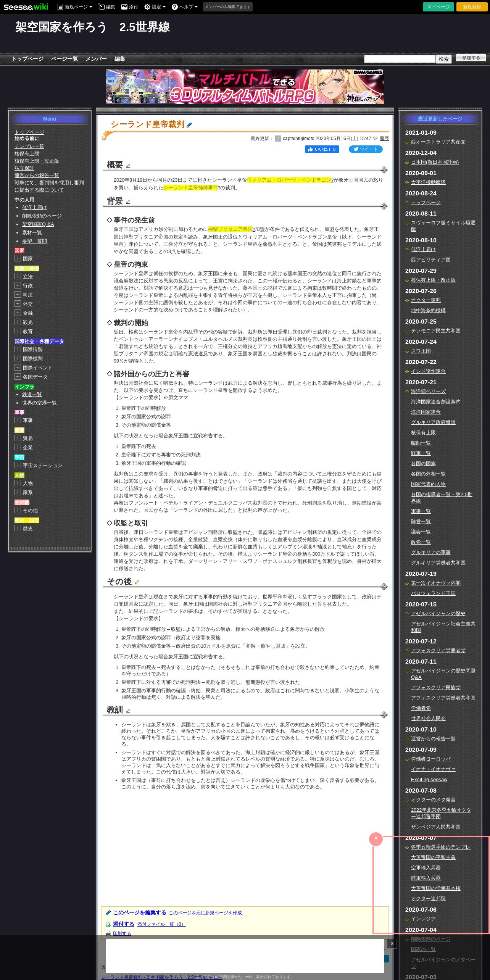Open the ページ一覧 nav tab
Screen dimensions: 490x980
(x=64, y=59)
